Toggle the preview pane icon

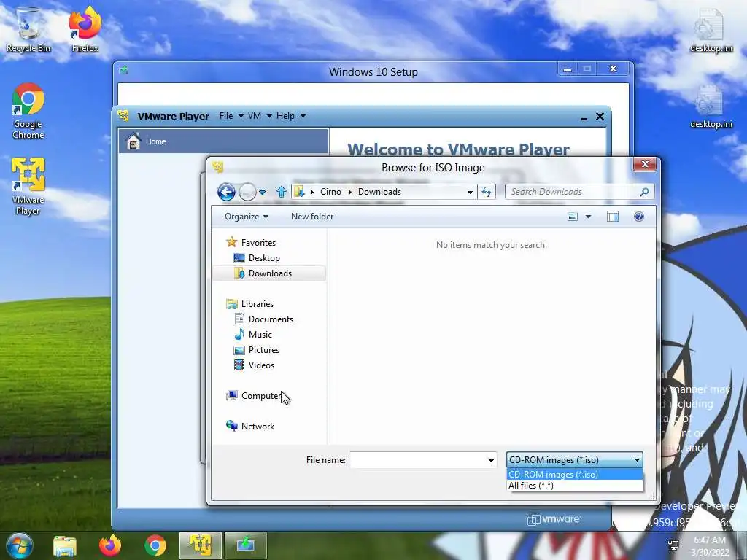(613, 217)
